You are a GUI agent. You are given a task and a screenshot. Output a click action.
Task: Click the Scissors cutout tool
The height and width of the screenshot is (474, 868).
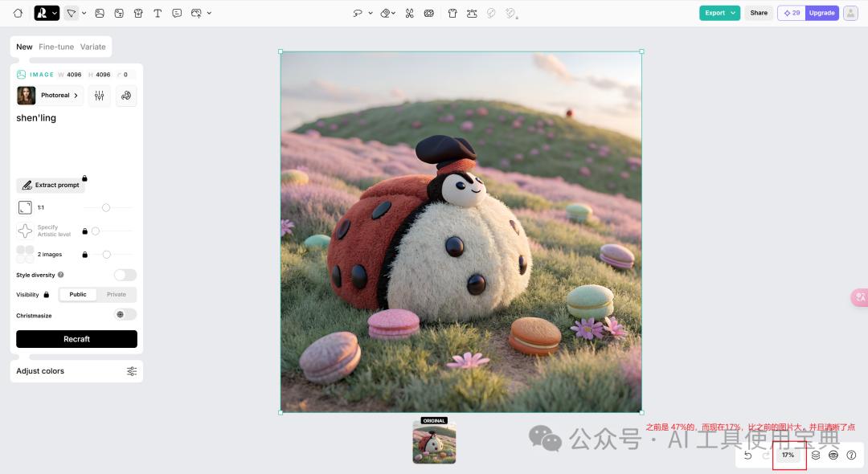tap(411, 13)
